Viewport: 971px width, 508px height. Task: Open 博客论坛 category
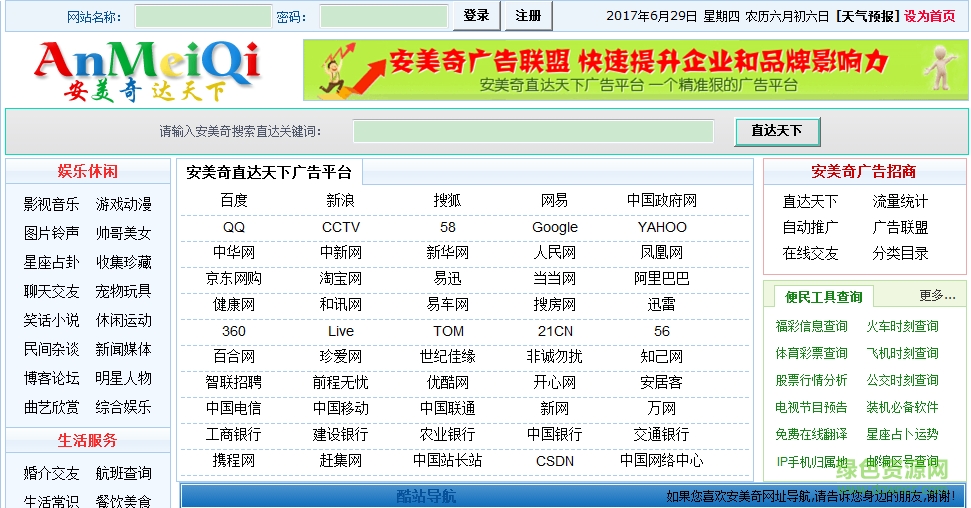pyautogui.click(x=51, y=379)
